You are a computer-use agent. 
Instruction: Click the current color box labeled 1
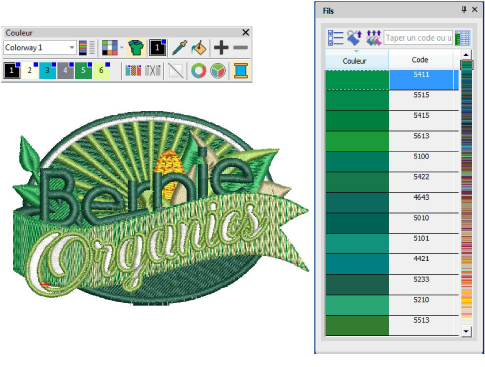coord(157,48)
